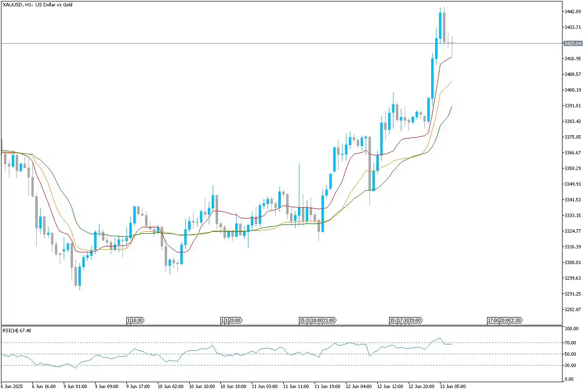
Task: Click the 3291.25 price axis label
Action: [572, 294]
